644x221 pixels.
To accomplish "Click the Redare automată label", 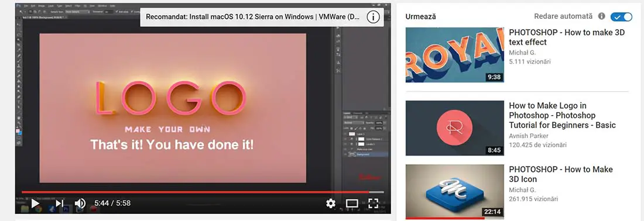I will click(563, 16).
